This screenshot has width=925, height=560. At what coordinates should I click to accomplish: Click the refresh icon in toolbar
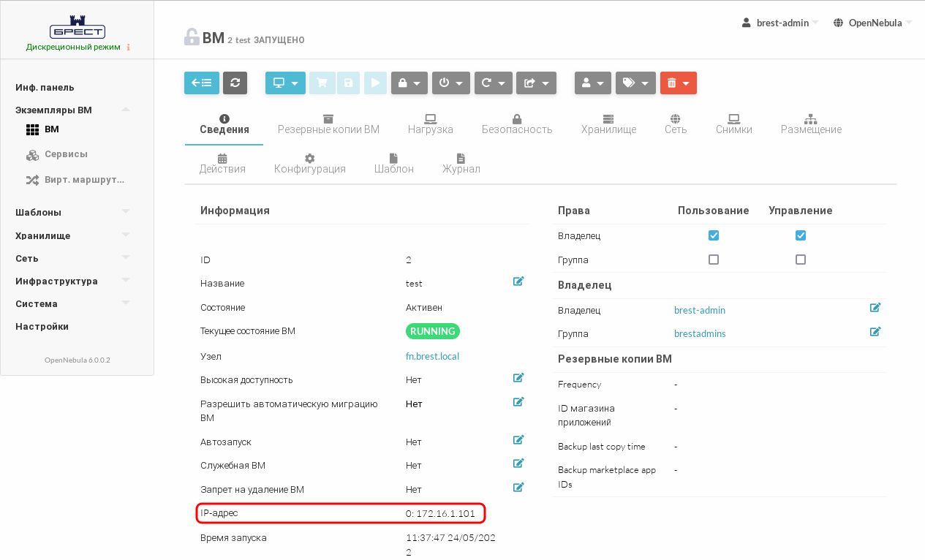[235, 83]
